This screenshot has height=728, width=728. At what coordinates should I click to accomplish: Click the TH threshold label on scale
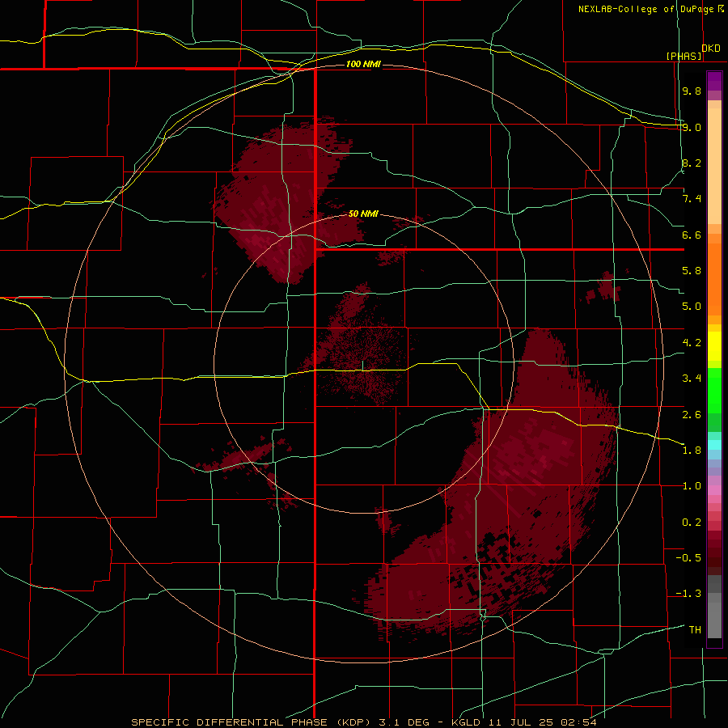(x=695, y=630)
